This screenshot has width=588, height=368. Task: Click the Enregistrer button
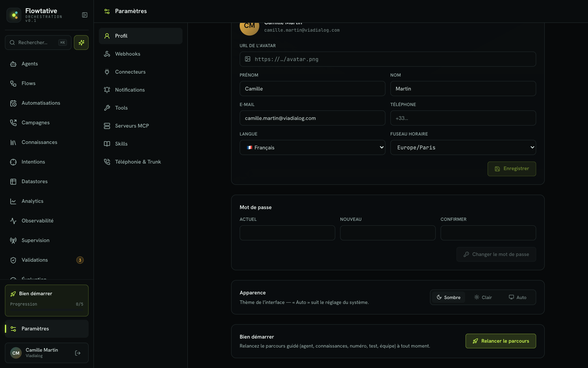[x=512, y=169]
